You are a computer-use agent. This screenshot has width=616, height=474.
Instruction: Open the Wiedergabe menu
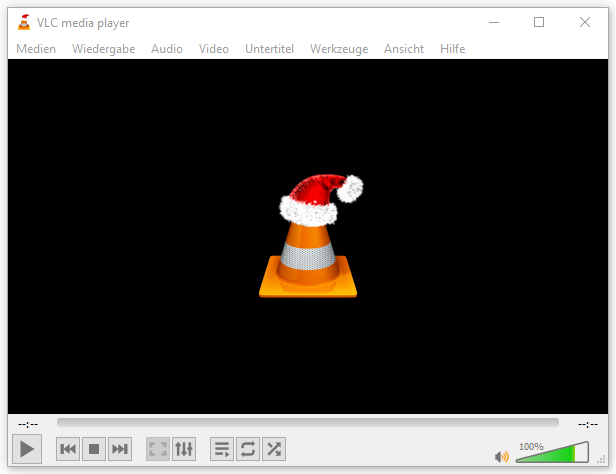(103, 49)
